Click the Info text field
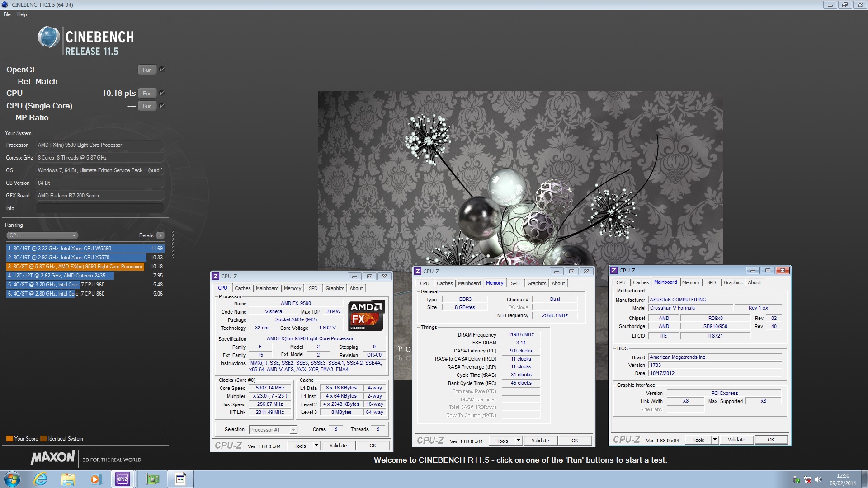 tap(99, 208)
